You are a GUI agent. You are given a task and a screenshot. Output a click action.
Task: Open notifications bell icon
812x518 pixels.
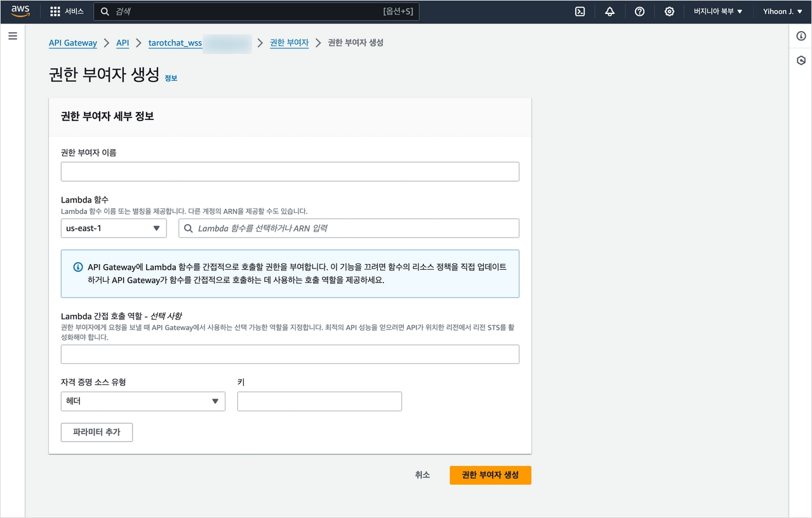pyautogui.click(x=609, y=11)
